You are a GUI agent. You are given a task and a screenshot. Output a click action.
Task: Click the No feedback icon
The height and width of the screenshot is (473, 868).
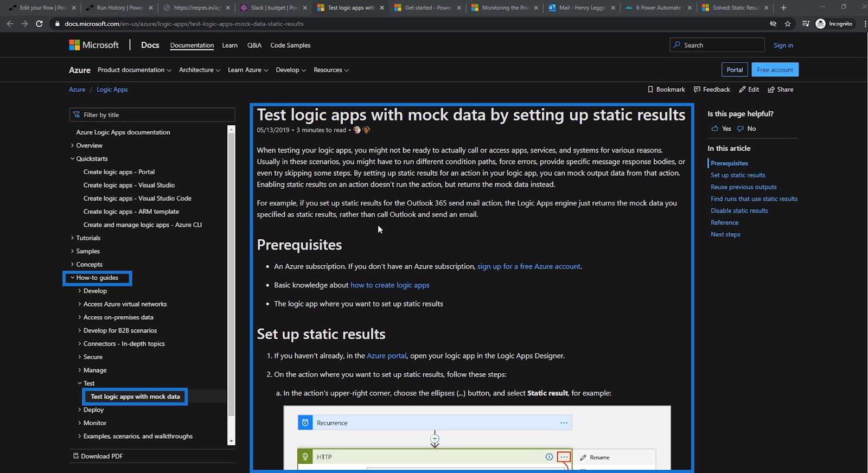point(740,129)
